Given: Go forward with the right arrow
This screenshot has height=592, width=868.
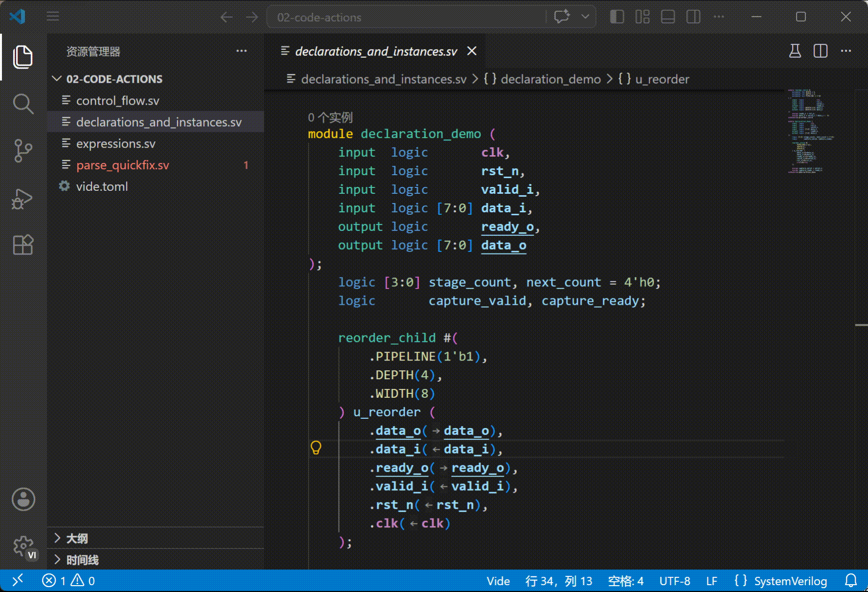Looking at the screenshot, I should point(252,17).
